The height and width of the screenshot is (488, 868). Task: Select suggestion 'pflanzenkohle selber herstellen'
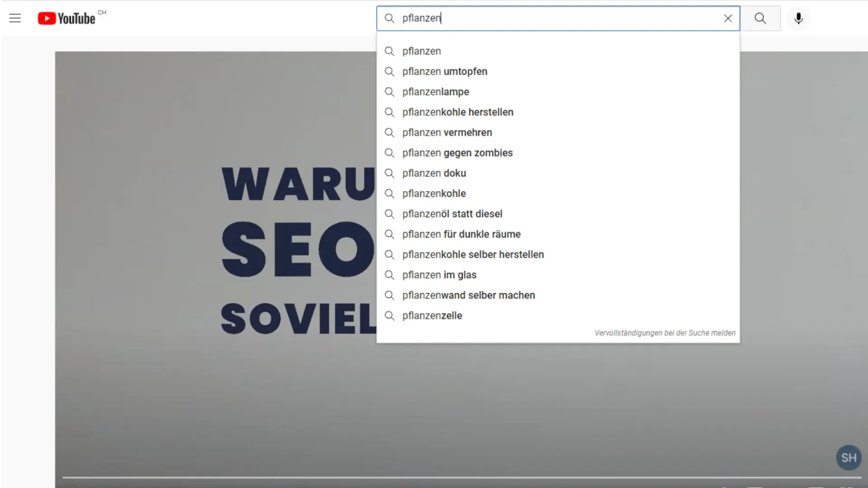click(x=558, y=254)
